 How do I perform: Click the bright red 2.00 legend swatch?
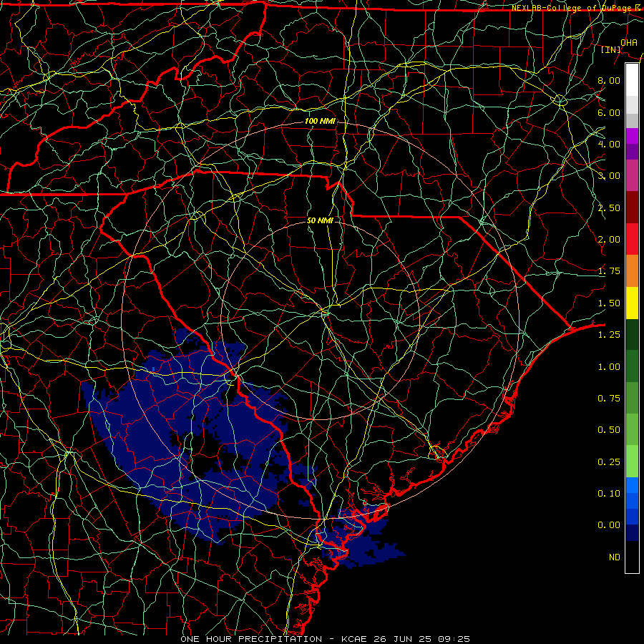632,239
